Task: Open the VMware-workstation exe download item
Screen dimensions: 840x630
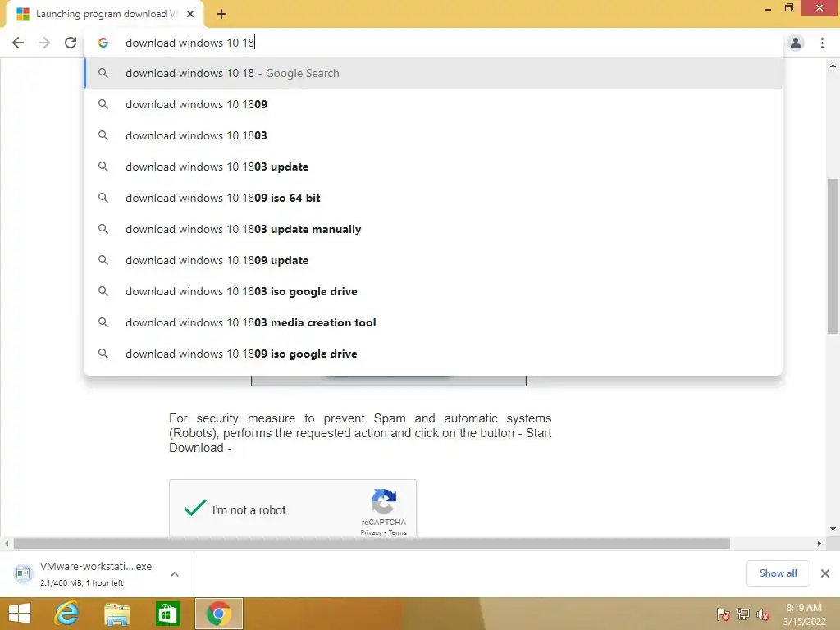Action: point(95,573)
